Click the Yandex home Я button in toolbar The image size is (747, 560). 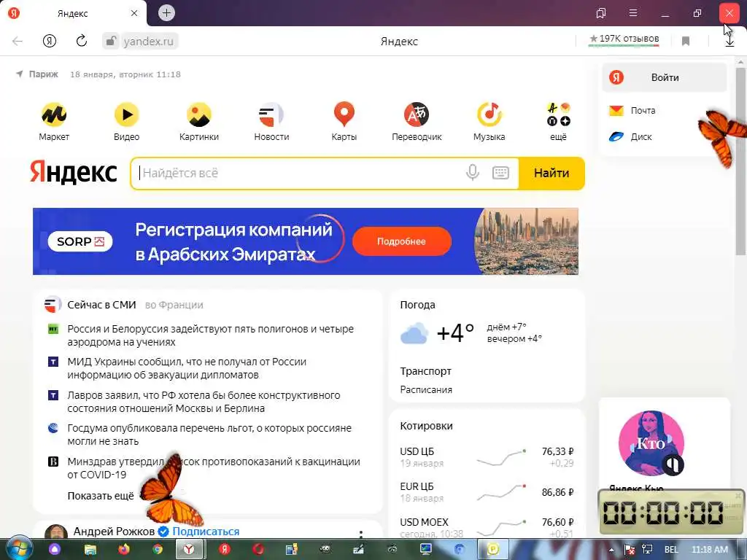50,41
